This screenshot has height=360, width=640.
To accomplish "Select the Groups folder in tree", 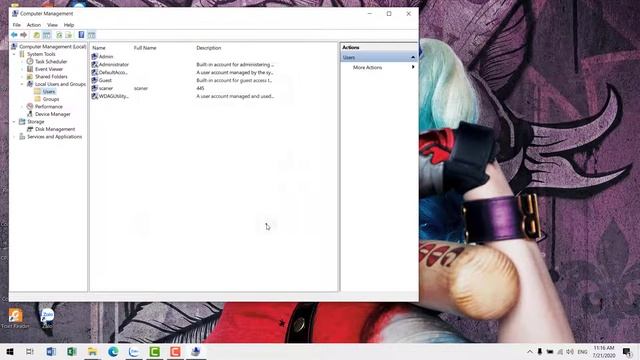I will pos(51,99).
